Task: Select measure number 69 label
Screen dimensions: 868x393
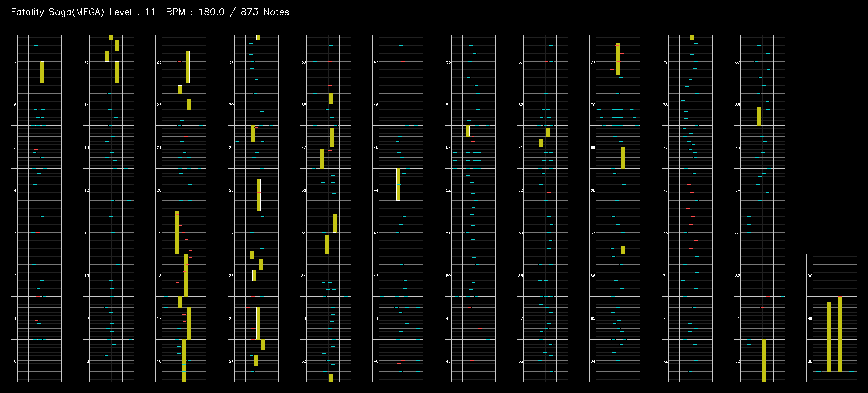Action: pyautogui.click(x=593, y=148)
